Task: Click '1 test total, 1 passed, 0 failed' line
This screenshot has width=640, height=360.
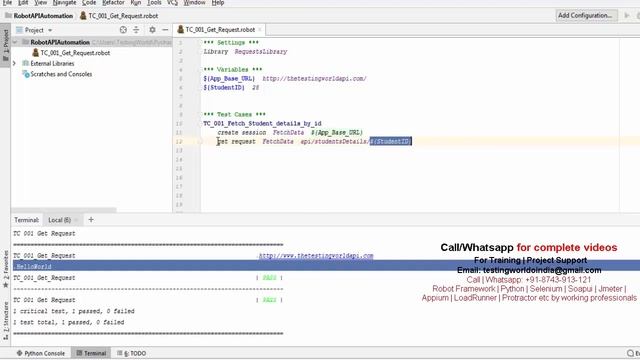Action: point(69,322)
